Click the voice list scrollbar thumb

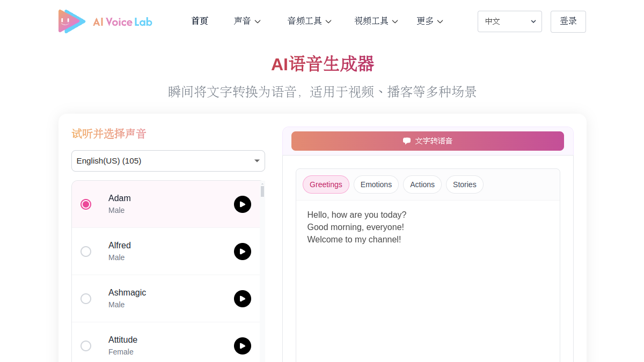pos(262,191)
